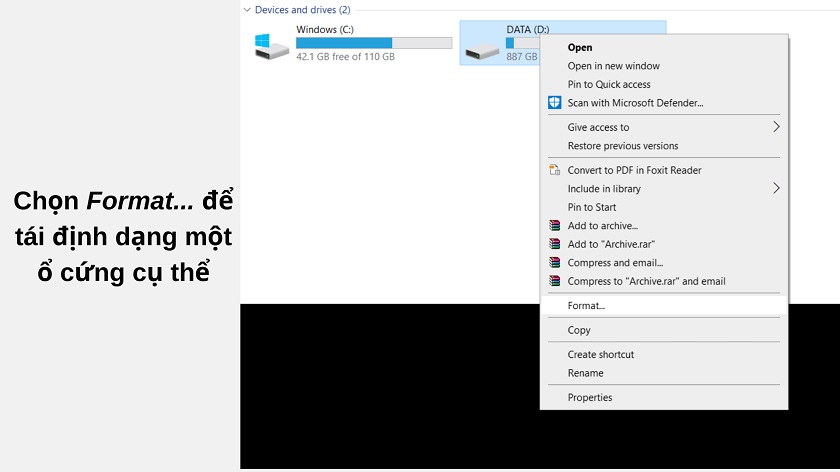Select Compress to "Archive.rar" and email
The height and width of the screenshot is (472, 840).
[x=664, y=281]
